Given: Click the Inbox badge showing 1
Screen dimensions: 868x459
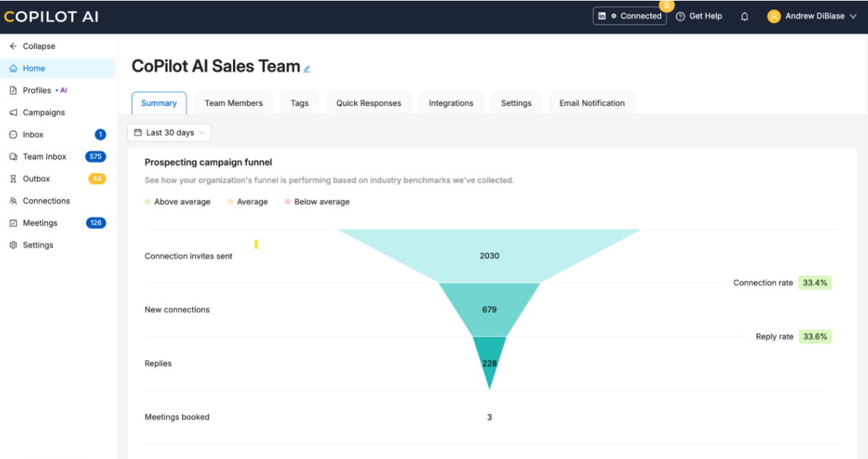Looking at the screenshot, I should [x=100, y=134].
